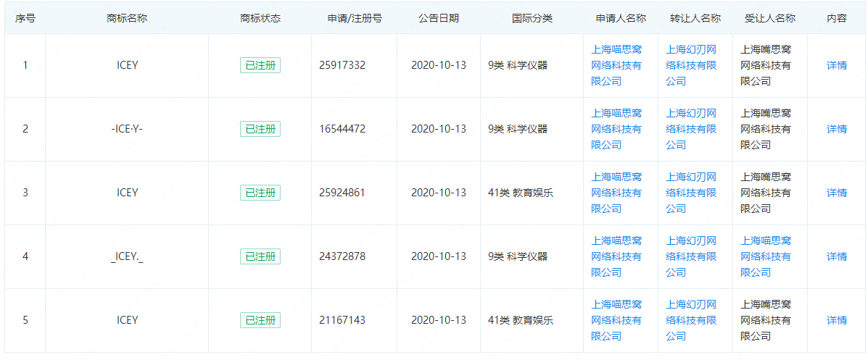
Task: Click blue transferee company link in row 4
Action: pyautogui.click(x=766, y=256)
